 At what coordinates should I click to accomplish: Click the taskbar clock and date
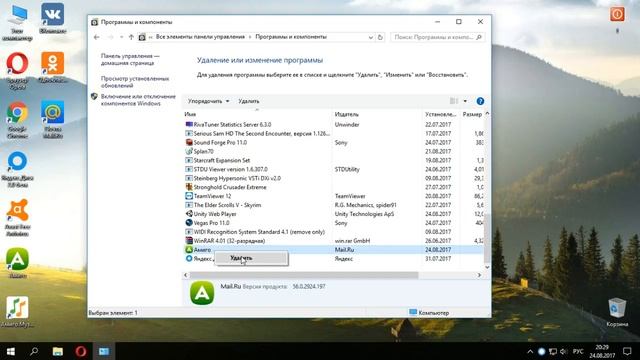point(602,351)
